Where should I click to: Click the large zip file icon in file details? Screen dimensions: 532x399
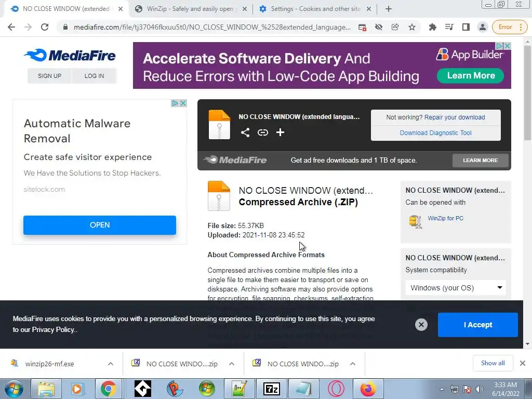click(x=219, y=196)
